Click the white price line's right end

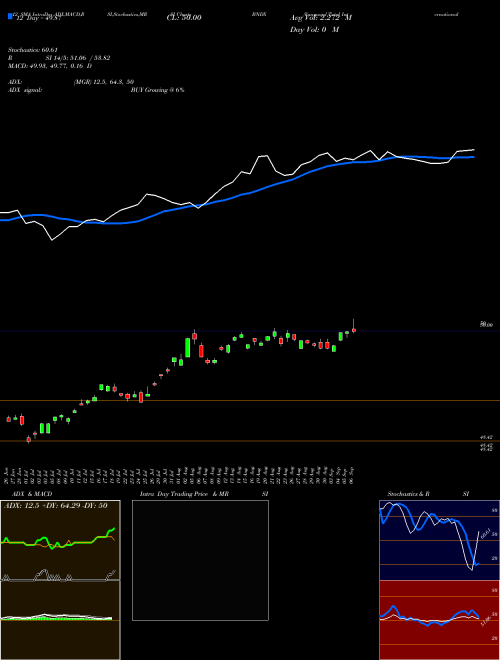tap(474, 149)
